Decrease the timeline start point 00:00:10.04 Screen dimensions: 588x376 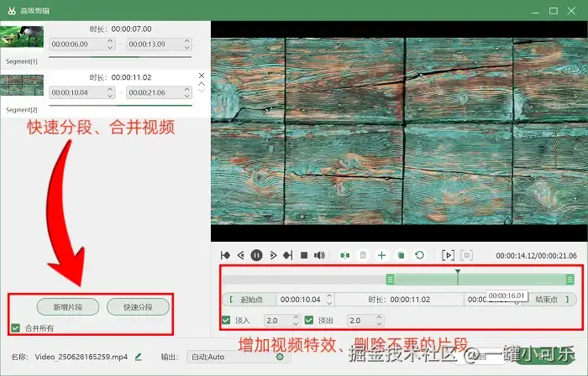pyautogui.click(x=329, y=303)
